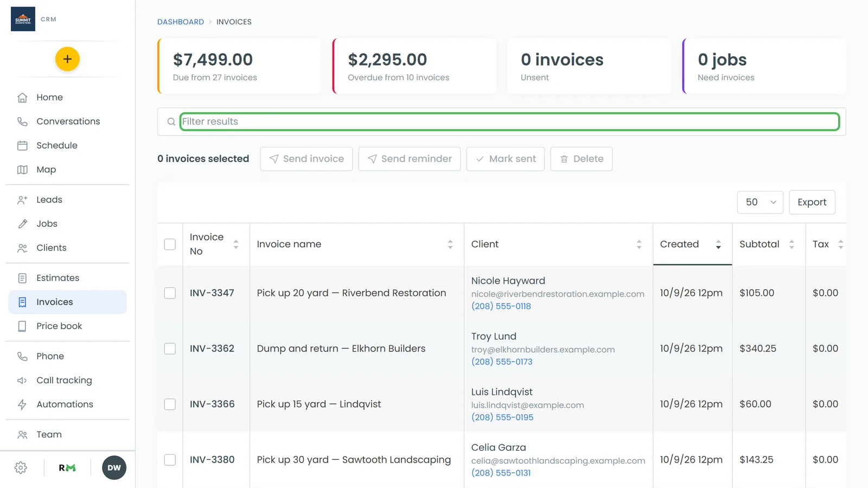Focus the Filter results search field
This screenshot has width=868, height=488.
(510, 121)
